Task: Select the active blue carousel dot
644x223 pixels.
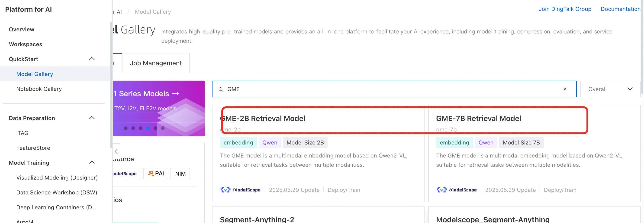Action: tap(148, 128)
